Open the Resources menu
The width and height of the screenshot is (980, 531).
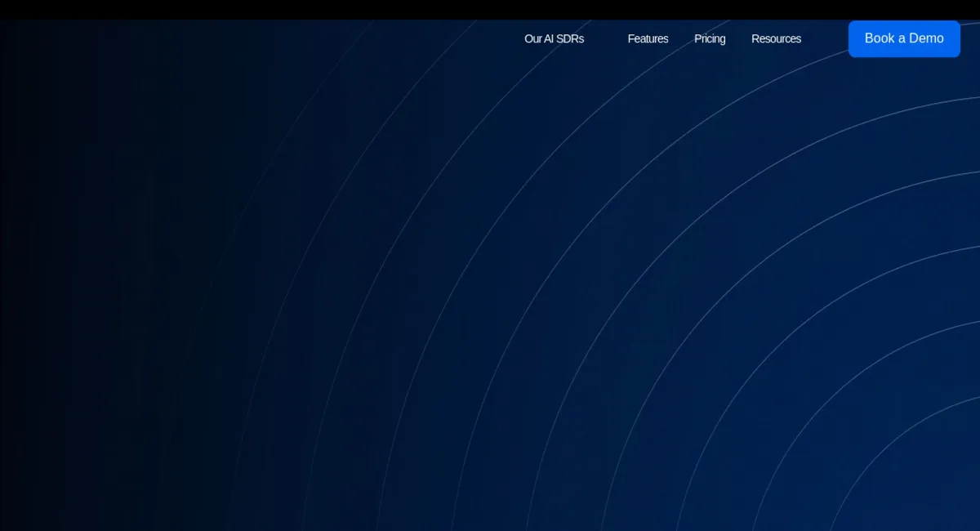[x=776, y=38]
